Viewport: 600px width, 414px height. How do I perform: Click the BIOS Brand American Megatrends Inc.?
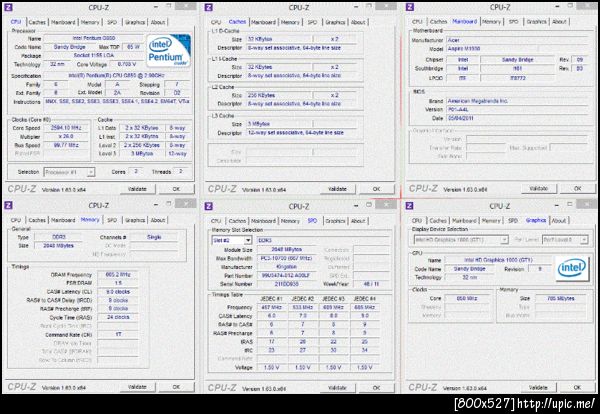[517, 101]
